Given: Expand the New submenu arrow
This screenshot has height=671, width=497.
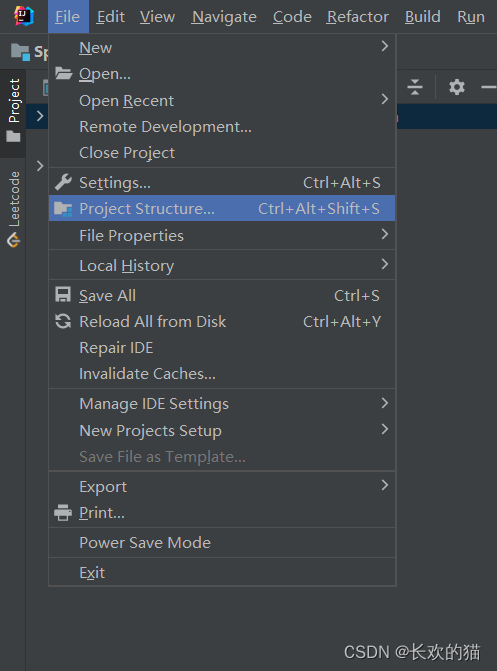Looking at the screenshot, I should tap(384, 46).
